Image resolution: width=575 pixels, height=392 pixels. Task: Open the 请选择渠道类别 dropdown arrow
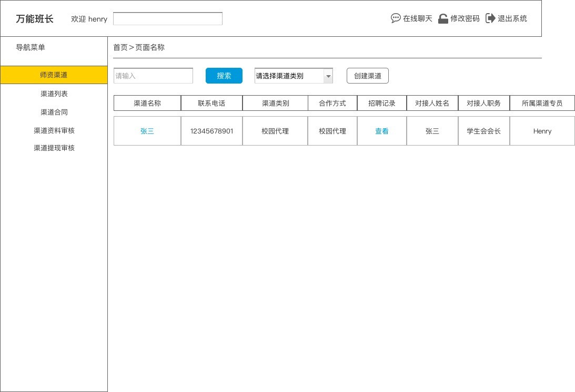[x=328, y=76]
